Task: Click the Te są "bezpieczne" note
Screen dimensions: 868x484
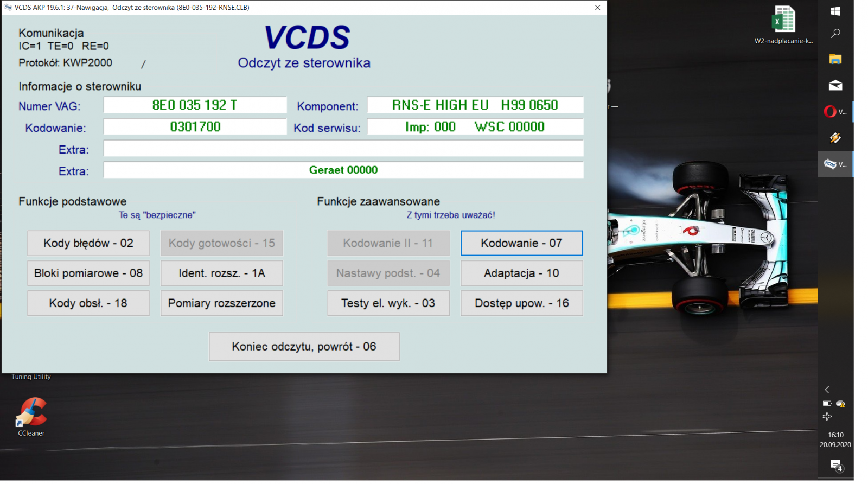Action: [x=157, y=215]
